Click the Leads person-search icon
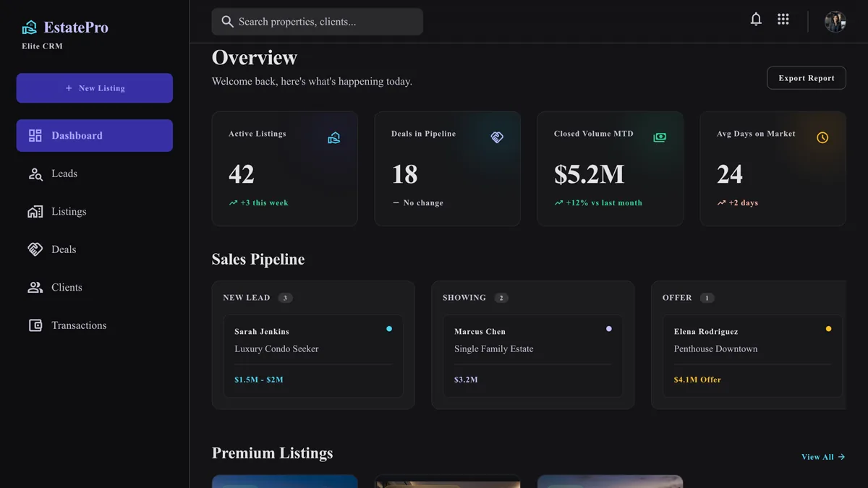 (x=35, y=174)
